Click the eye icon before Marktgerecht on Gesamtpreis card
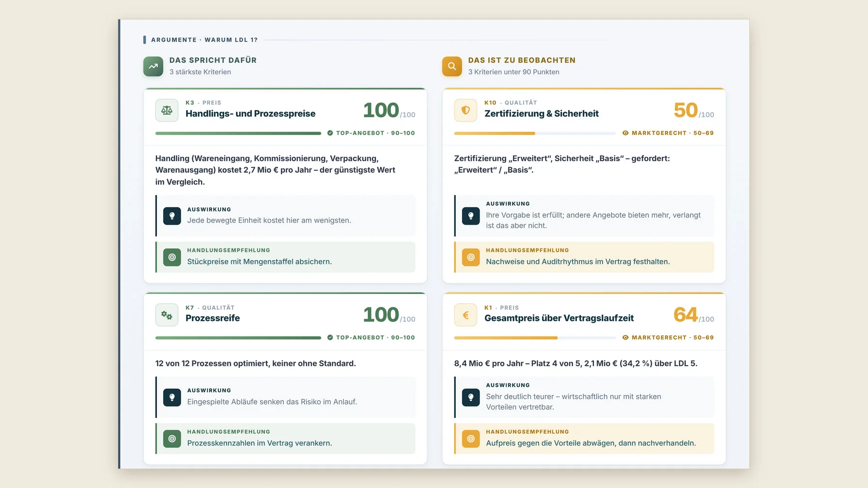The height and width of the screenshot is (488, 868). click(625, 337)
